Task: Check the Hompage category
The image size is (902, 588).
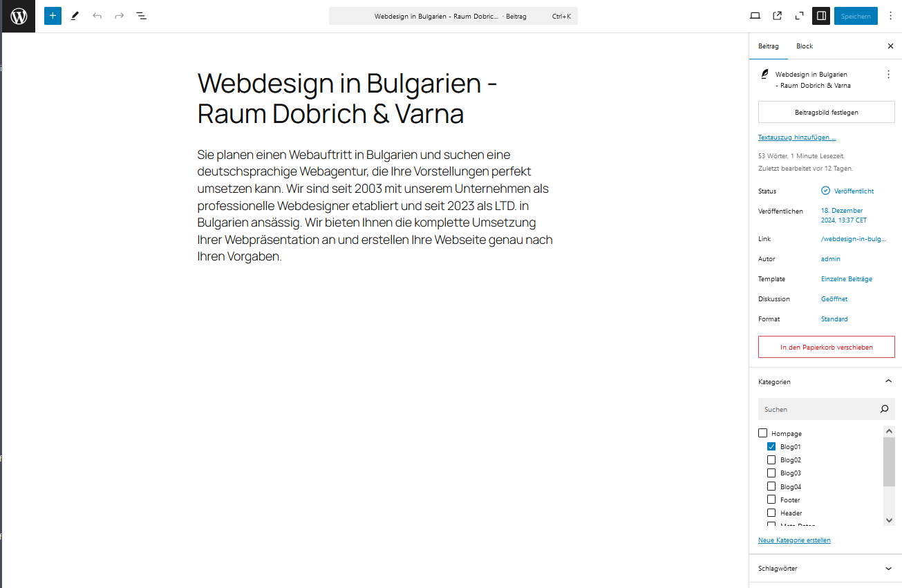Action: [x=763, y=433]
